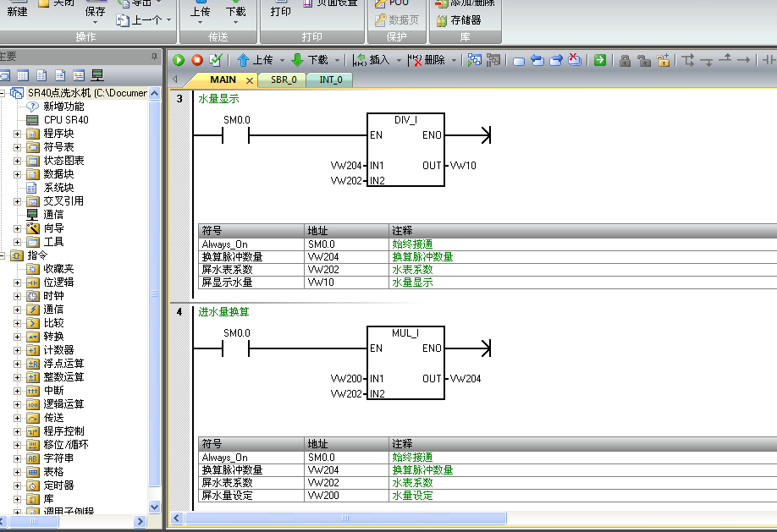Expand the 向导 tree node

17,228
